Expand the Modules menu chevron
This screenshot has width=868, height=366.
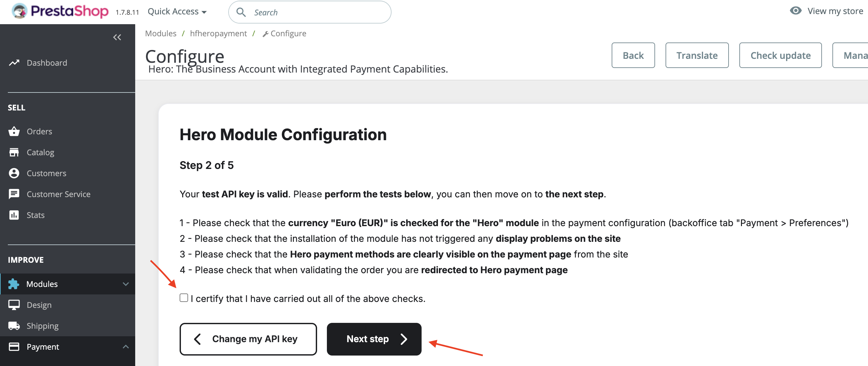click(126, 284)
